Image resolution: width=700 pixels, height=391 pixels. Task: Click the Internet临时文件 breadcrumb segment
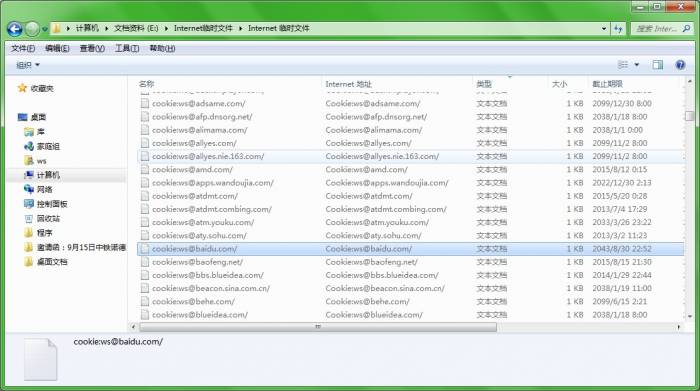pyautogui.click(x=203, y=28)
